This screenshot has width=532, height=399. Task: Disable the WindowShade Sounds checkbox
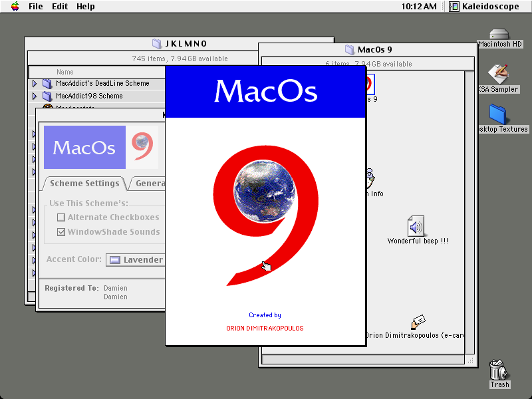tap(61, 232)
